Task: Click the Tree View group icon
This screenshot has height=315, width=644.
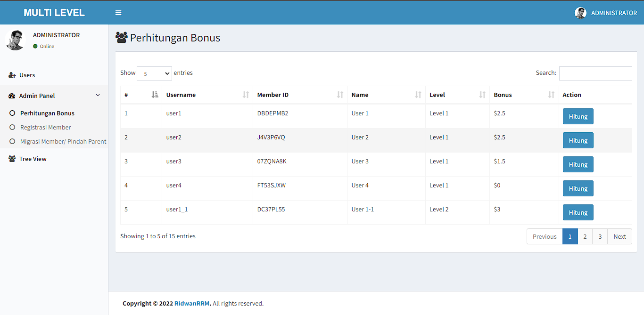Action: [12, 159]
